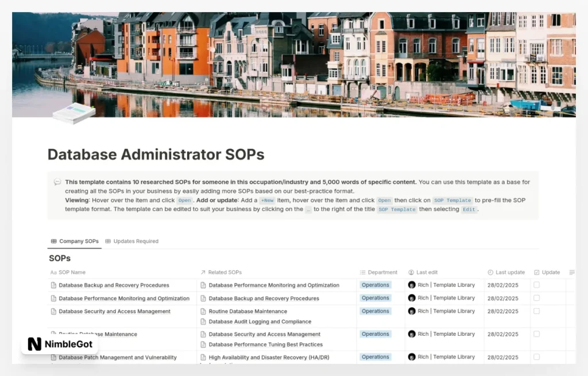
Task: Check the Update box for Database Security and Access Management
Action: [x=536, y=311]
